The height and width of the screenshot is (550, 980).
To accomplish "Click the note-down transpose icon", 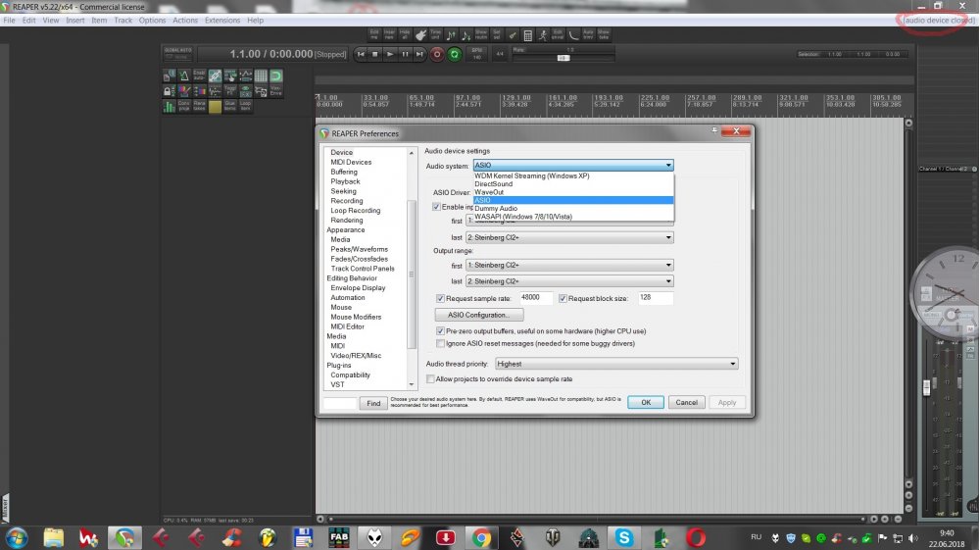I will [466, 35].
